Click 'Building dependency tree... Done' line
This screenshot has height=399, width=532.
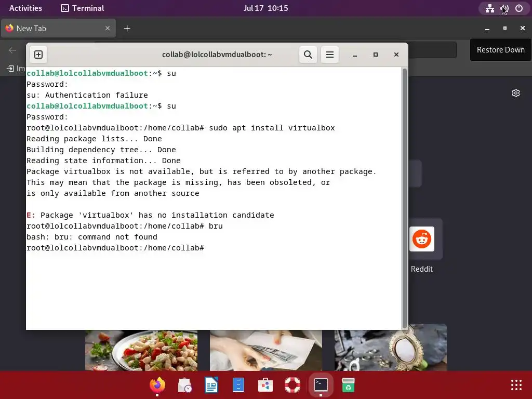pos(101,150)
